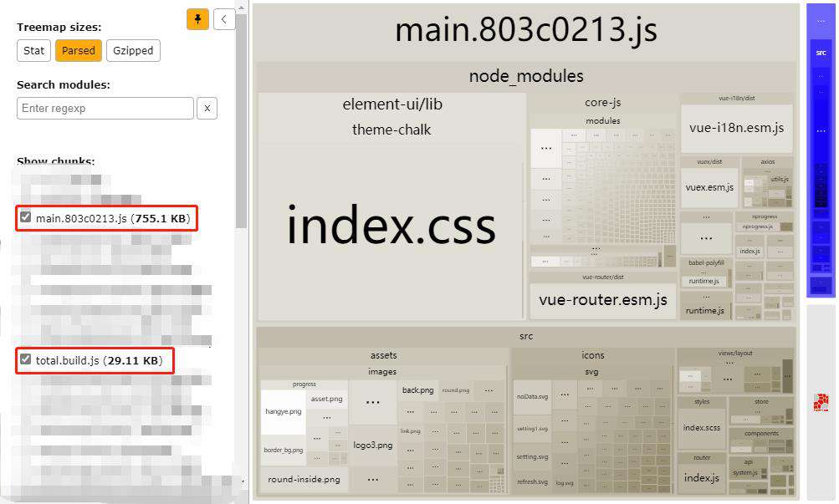Click the log.svg treemap block
This screenshot has height=504, width=839.
click(564, 483)
